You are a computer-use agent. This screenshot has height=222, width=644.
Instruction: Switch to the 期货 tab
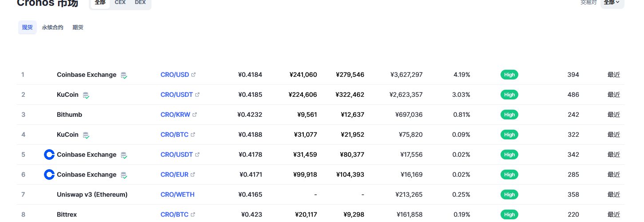78,28
